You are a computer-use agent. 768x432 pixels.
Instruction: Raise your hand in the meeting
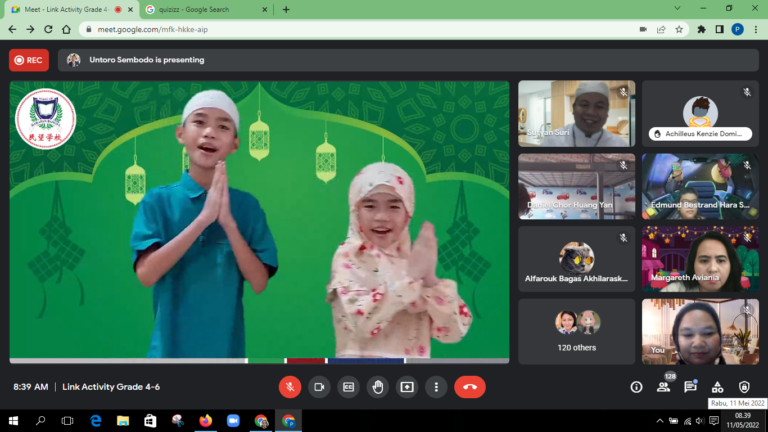(377, 386)
